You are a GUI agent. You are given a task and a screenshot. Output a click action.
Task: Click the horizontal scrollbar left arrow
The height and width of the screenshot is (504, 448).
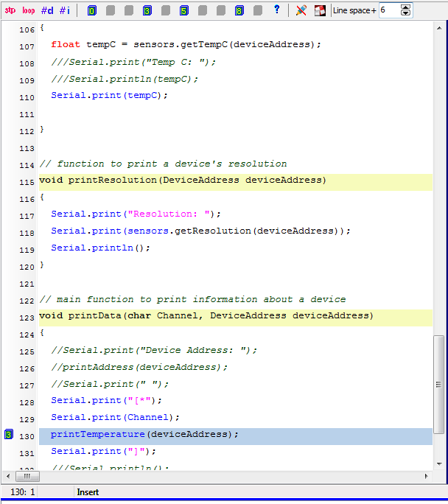coord(8,476)
